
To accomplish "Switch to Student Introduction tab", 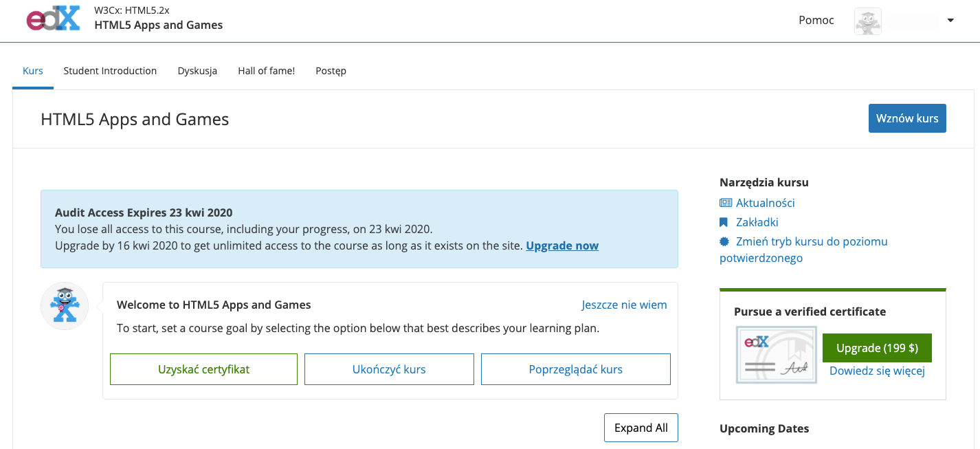I will pyautogui.click(x=110, y=71).
